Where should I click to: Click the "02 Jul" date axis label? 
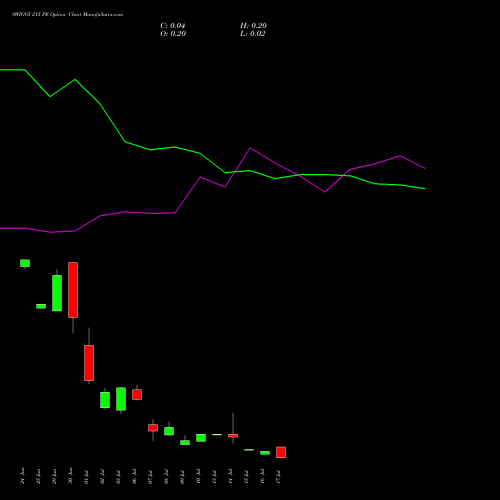pos(102,477)
